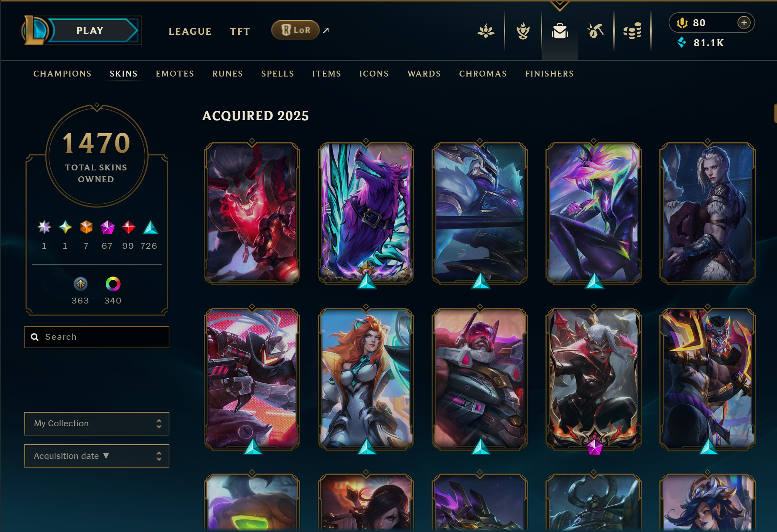777x532 pixels.
Task: Filter by the teal triangle tier icon
Action: coord(151,227)
